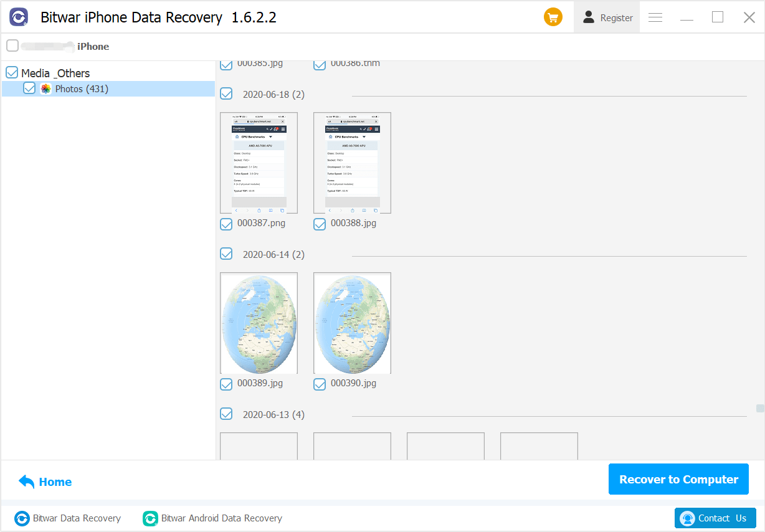765x532 pixels.
Task: Uncheck the 000387.png checkbox
Action: (226, 224)
